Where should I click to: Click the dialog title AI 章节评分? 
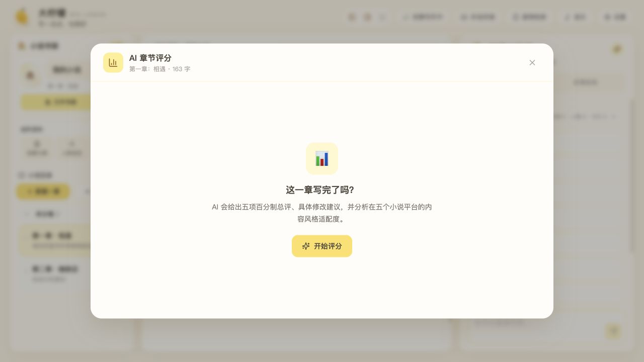tap(150, 58)
